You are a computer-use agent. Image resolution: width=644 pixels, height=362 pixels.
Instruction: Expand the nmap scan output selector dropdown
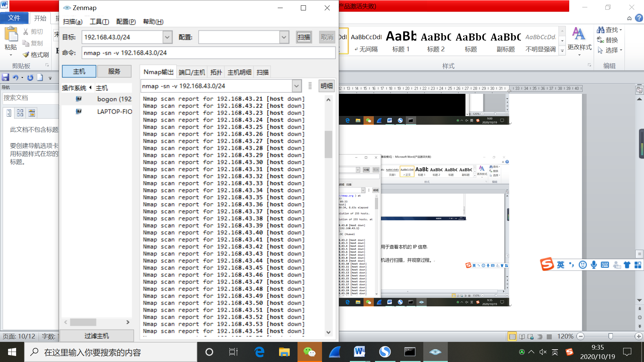(296, 86)
